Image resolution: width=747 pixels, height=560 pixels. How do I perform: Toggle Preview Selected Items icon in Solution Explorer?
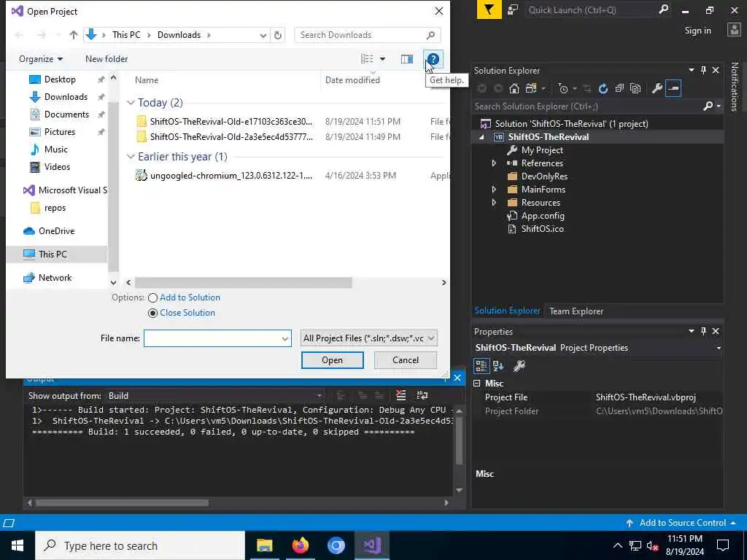coord(673,88)
